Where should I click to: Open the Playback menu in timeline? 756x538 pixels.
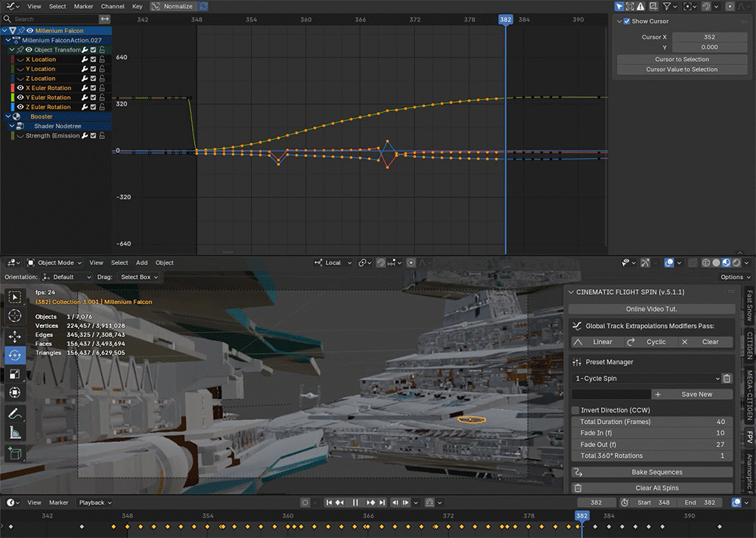point(95,502)
